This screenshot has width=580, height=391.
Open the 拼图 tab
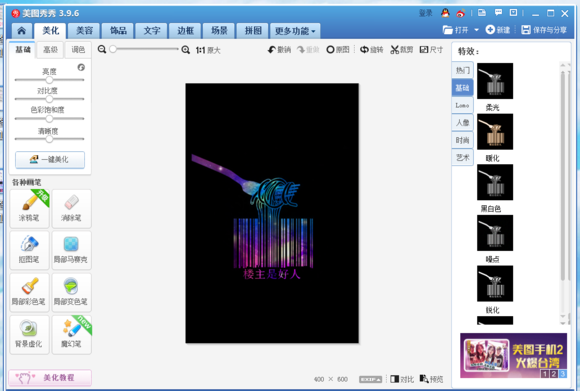click(x=253, y=31)
